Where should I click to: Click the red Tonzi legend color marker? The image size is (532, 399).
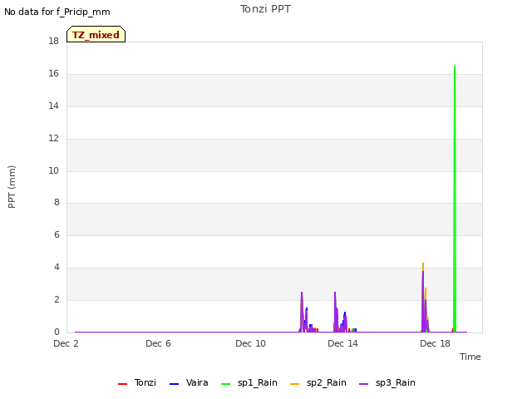[122, 384]
